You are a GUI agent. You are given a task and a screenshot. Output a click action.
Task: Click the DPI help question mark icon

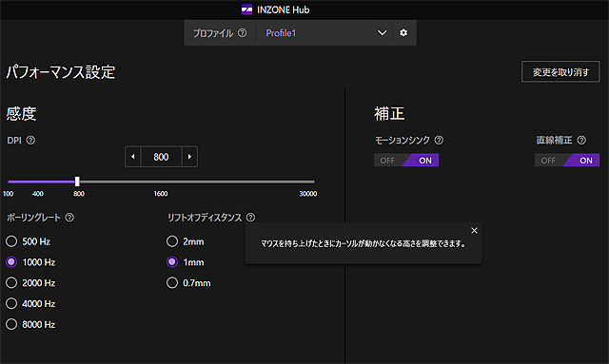click(x=30, y=140)
